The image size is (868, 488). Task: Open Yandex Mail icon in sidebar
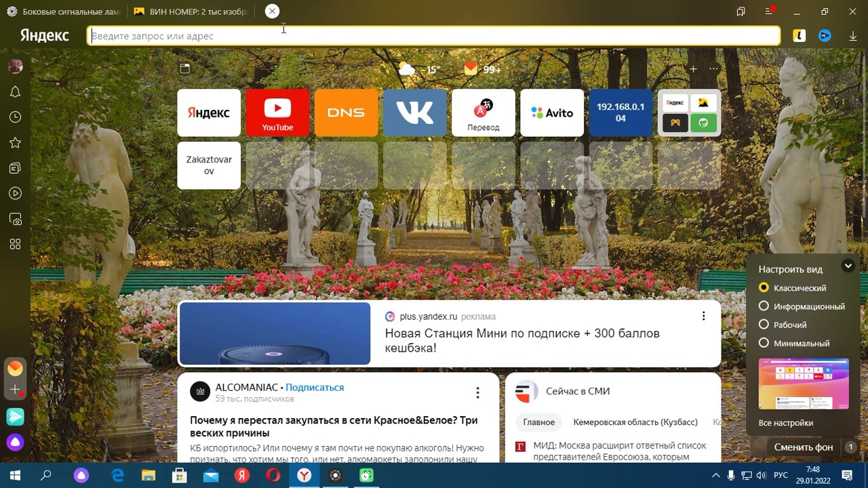click(15, 368)
